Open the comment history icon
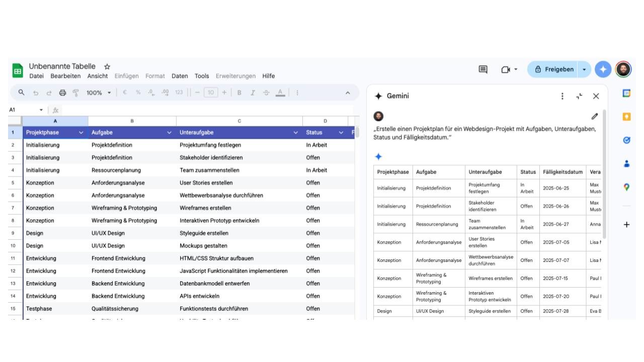This screenshot has height=362, width=644. tap(483, 69)
